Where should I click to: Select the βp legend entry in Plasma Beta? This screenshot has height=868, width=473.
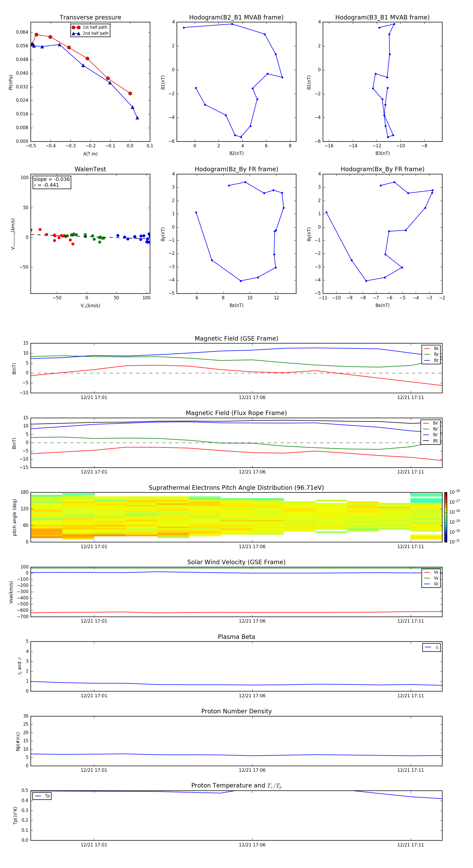coord(431,647)
